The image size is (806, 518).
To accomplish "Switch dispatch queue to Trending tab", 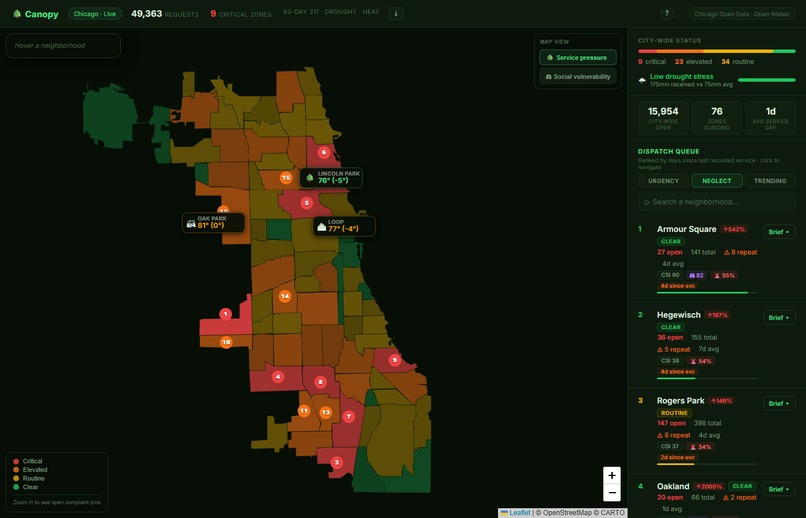I will coord(770,181).
